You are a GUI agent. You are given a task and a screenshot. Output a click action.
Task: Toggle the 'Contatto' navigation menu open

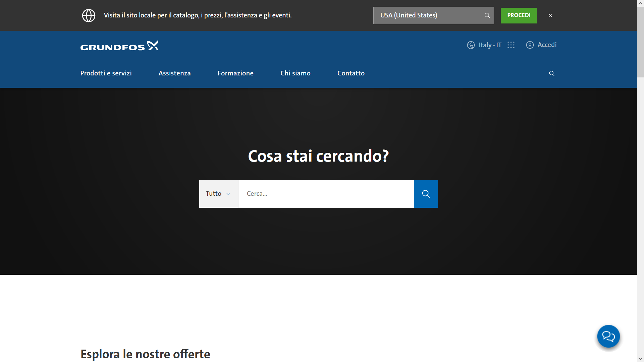click(x=351, y=73)
